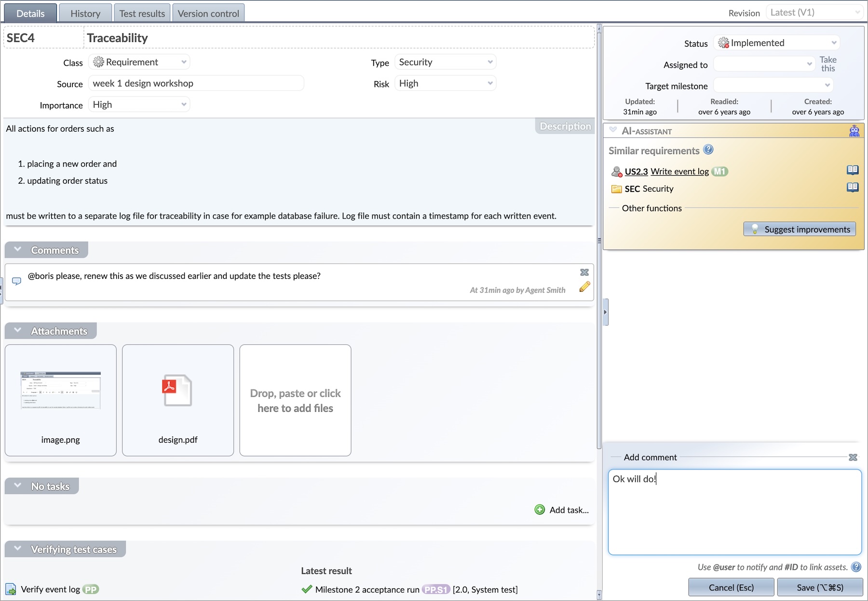The width and height of the screenshot is (868, 601).
Task: Click the green plus Add task icon
Action: click(540, 510)
